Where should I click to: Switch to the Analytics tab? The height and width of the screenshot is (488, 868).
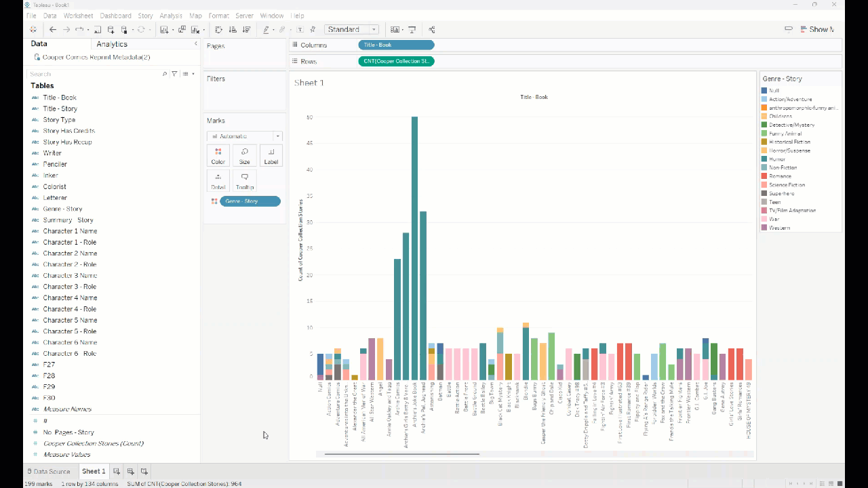click(x=112, y=44)
